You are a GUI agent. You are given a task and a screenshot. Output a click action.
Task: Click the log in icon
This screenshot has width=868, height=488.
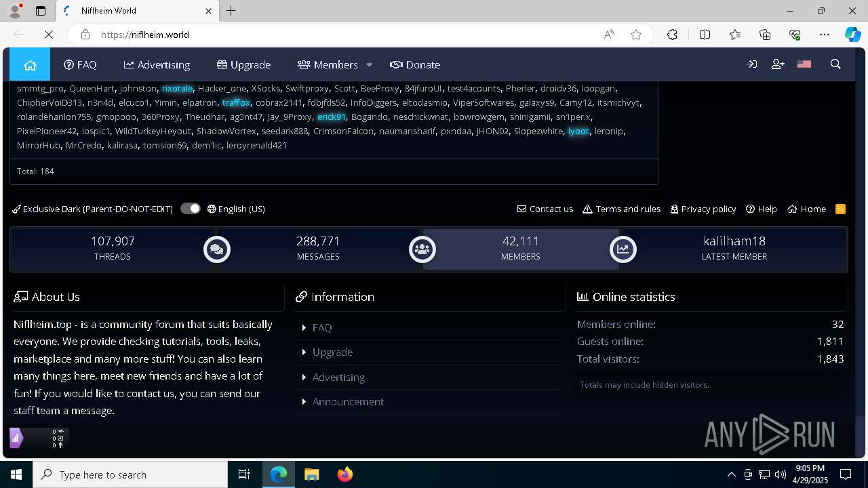pos(751,64)
